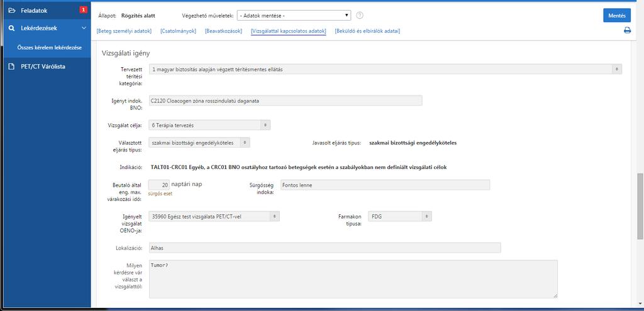
Task: Click the Javasolt eljárás típus value text
Action: 413,143
